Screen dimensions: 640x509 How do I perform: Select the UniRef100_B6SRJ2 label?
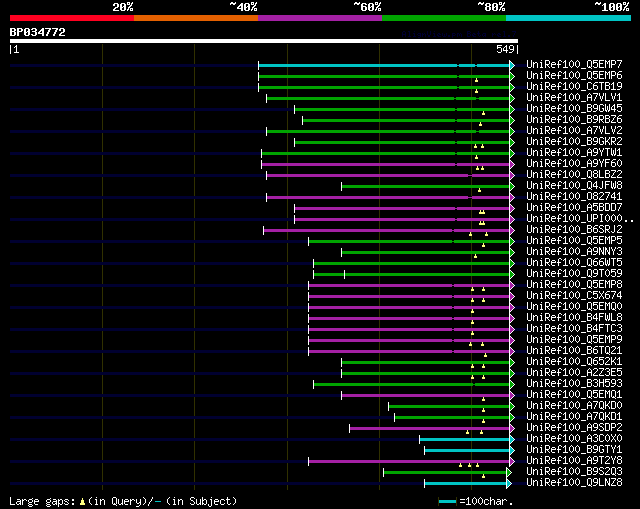point(574,230)
